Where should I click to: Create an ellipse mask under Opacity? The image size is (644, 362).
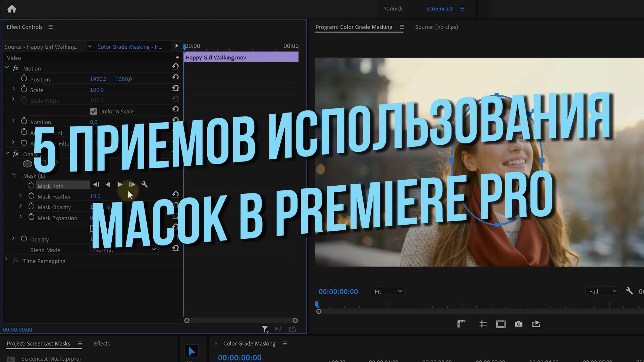click(28, 164)
